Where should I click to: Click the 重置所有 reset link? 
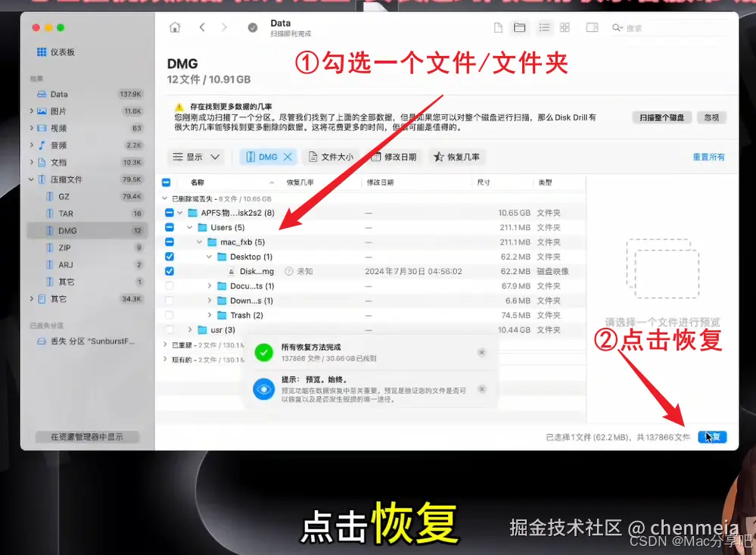pos(708,157)
